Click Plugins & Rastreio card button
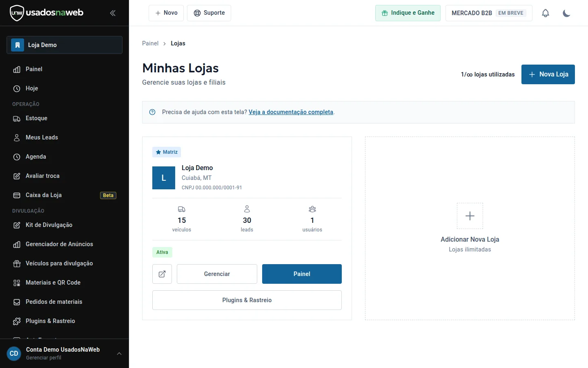 point(247,300)
